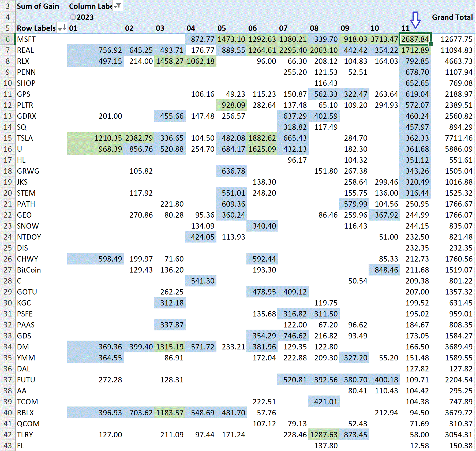Image resolution: width=476 pixels, height=451 pixels.
Task: Open the Row Labels sort filter dropdown
Action: pos(62,28)
